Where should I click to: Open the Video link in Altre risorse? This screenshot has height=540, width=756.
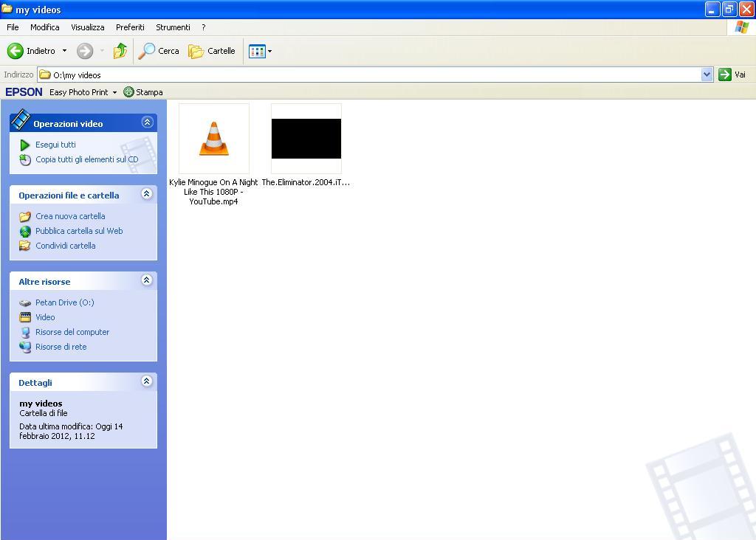(x=45, y=317)
